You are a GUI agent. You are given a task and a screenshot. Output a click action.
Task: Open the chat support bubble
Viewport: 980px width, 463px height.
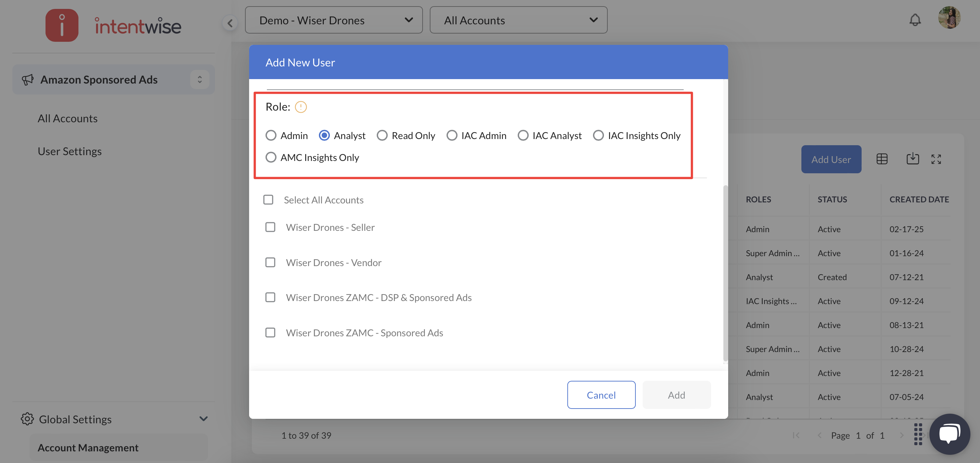pos(950,434)
